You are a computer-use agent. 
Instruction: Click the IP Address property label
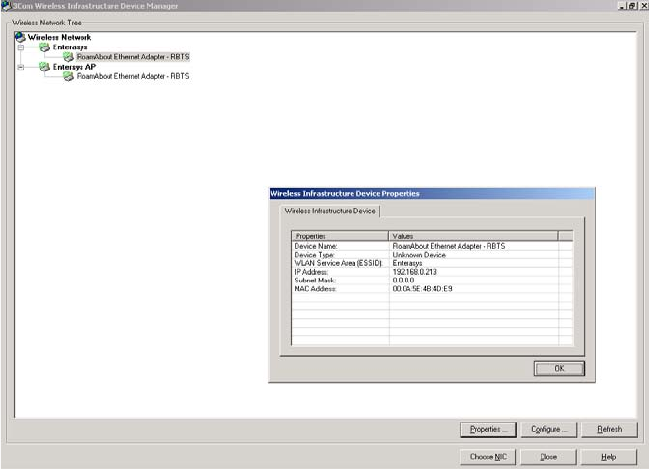point(311,272)
